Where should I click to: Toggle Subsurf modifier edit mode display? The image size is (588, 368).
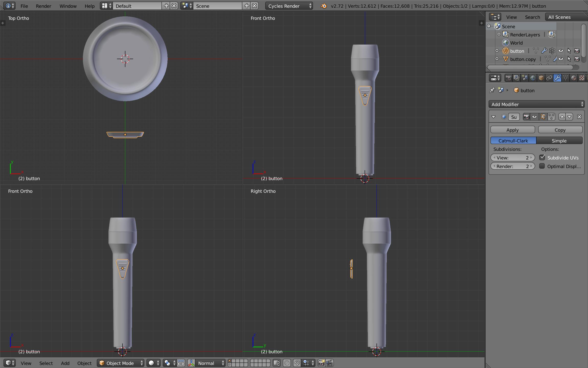click(x=543, y=117)
